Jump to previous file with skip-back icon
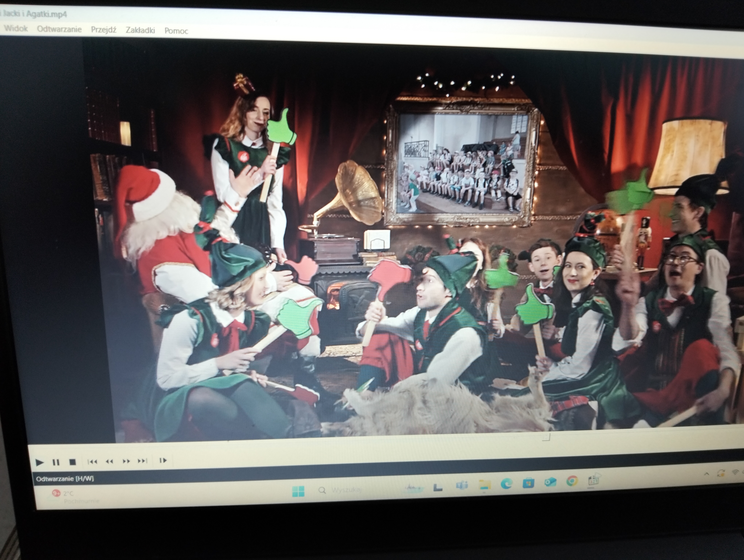The width and height of the screenshot is (744, 560). click(92, 462)
